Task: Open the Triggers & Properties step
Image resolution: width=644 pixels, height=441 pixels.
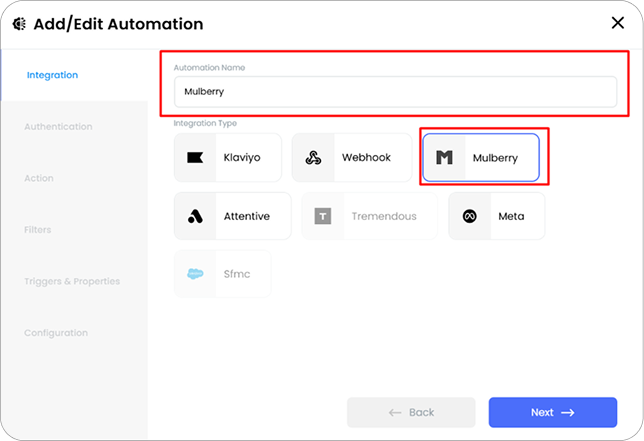Action: [72, 281]
